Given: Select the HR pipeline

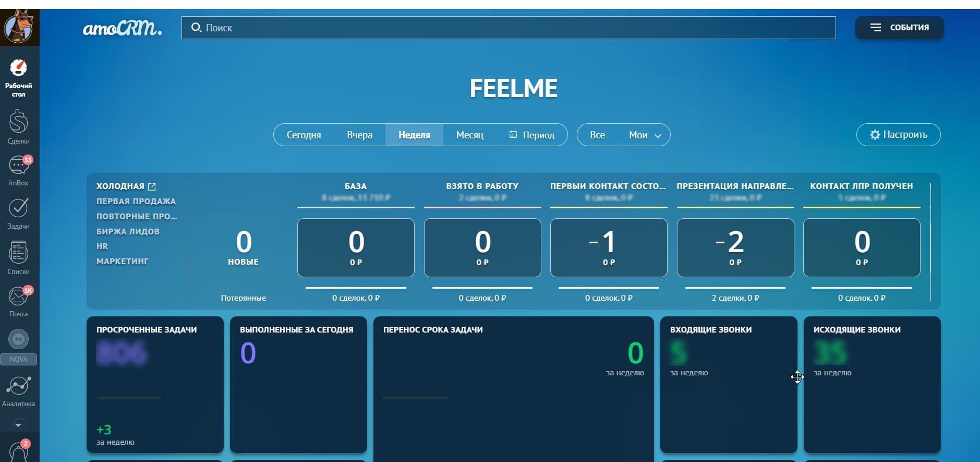Looking at the screenshot, I should (x=102, y=246).
